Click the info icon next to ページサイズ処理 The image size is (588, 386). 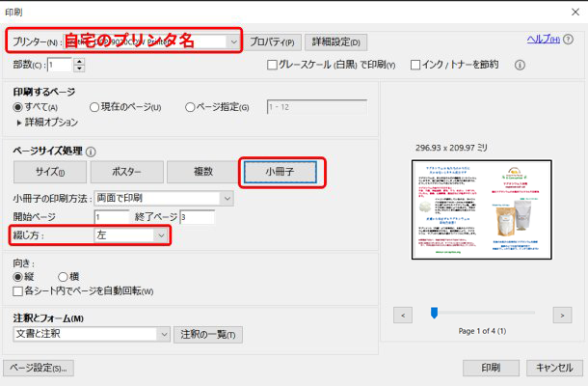[x=92, y=152]
